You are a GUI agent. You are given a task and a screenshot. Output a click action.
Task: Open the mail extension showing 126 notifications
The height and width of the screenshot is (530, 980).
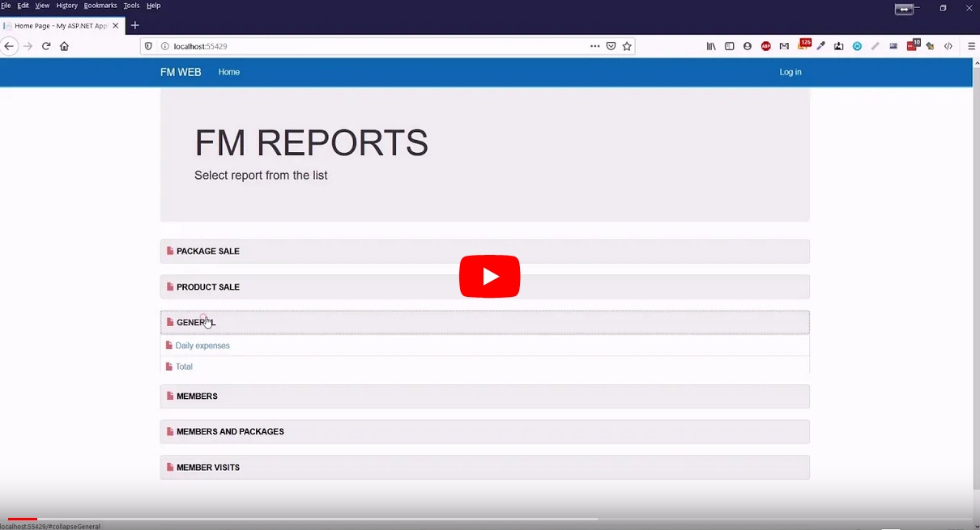(x=804, y=46)
